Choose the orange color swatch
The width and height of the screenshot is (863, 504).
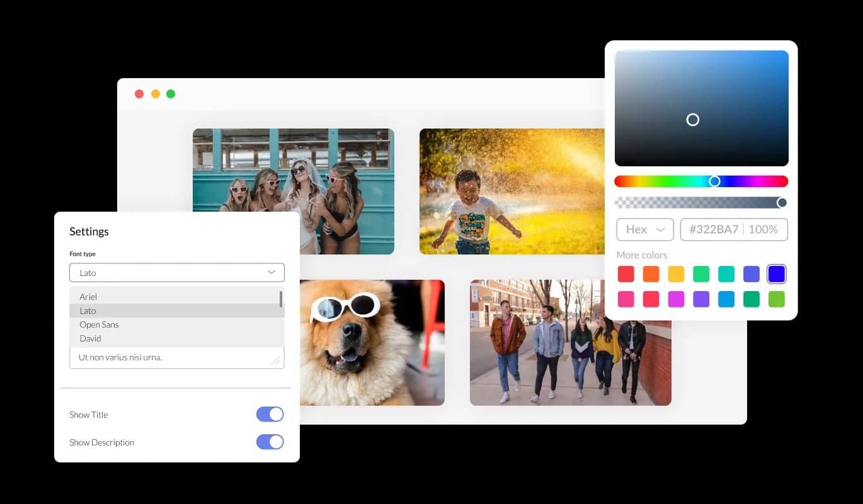click(x=651, y=274)
